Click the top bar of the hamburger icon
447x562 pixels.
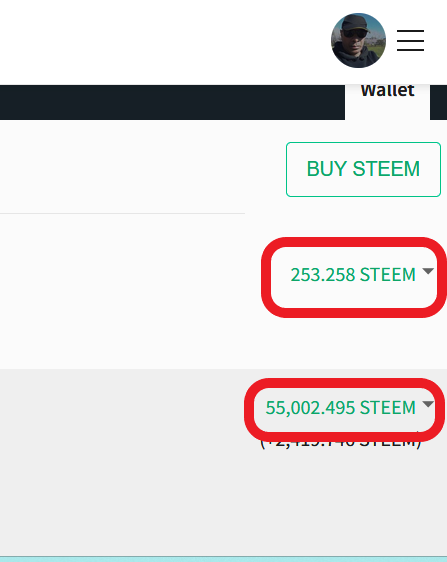pos(410,31)
